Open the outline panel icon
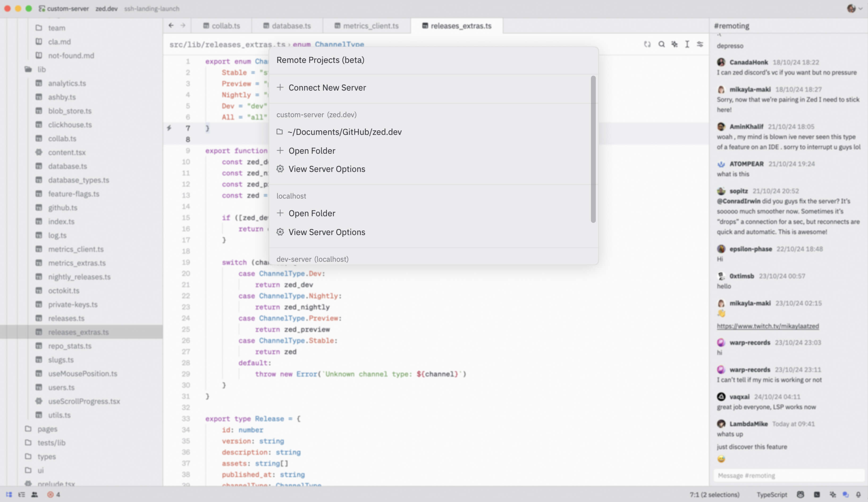The height and width of the screenshot is (502, 868). pyautogui.click(x=22, y=494)
